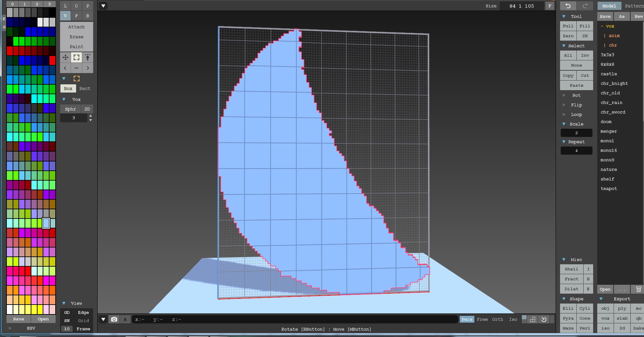Image resolution: width=644 pixels, height=337 pixels.
Task: Switch to the Pattern tab
Action: pos(633,6)
